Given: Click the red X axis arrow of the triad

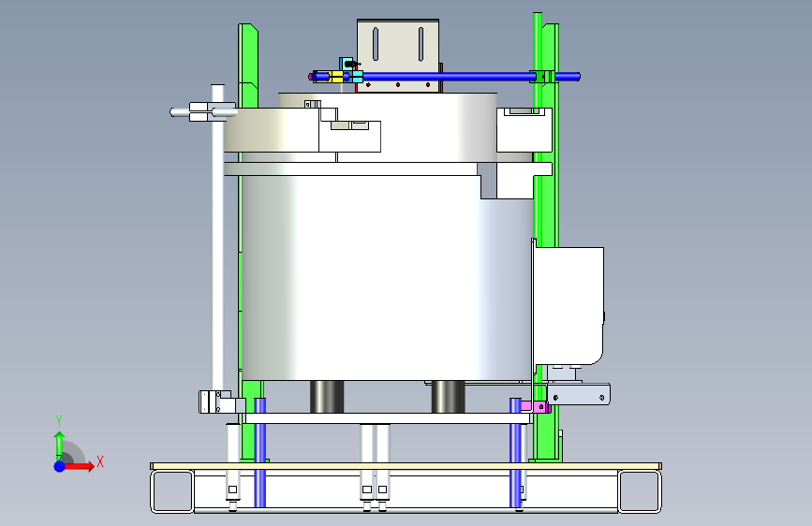Looking at the screenshot, I should (x=81, y=466).
